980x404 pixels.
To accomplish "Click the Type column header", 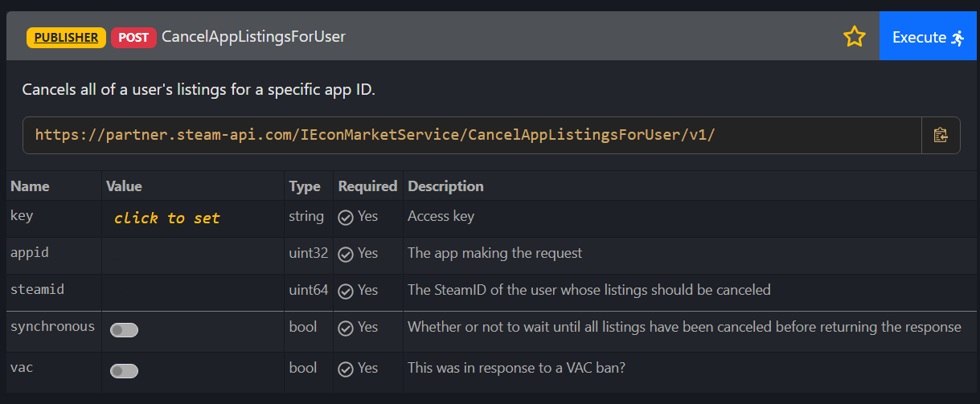I will point(305,186).
